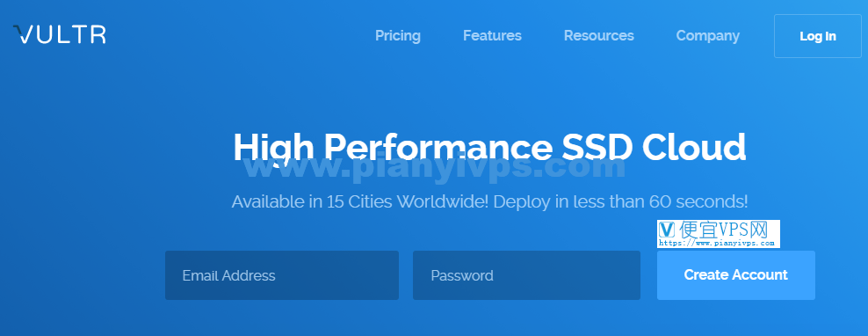Expand the Company navigation menu
This screenshot has width=868, height=336.
point(707,35)
